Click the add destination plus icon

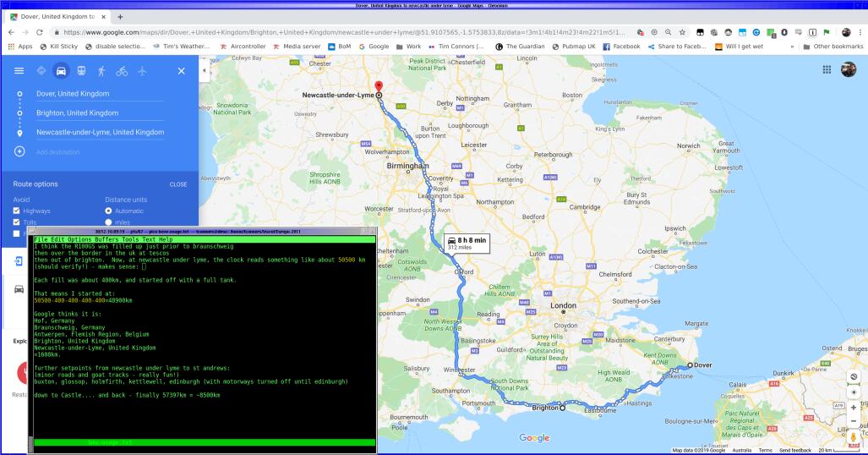click(19, 151)
